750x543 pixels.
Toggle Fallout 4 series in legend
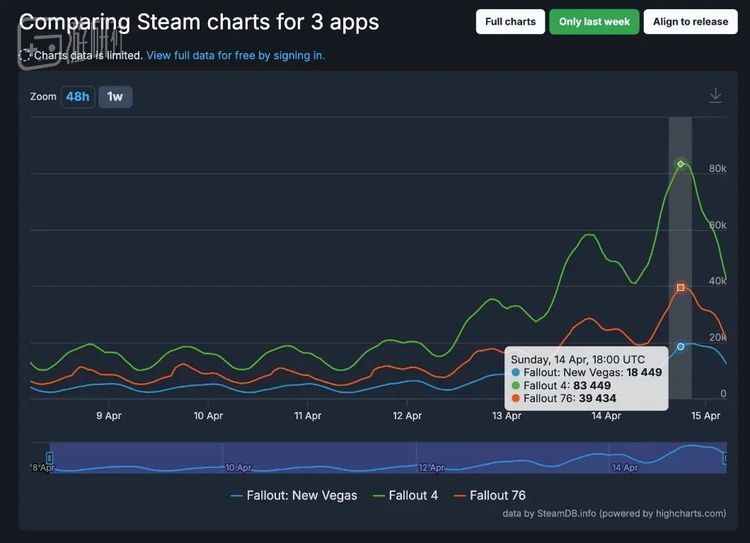click(406, 496)
